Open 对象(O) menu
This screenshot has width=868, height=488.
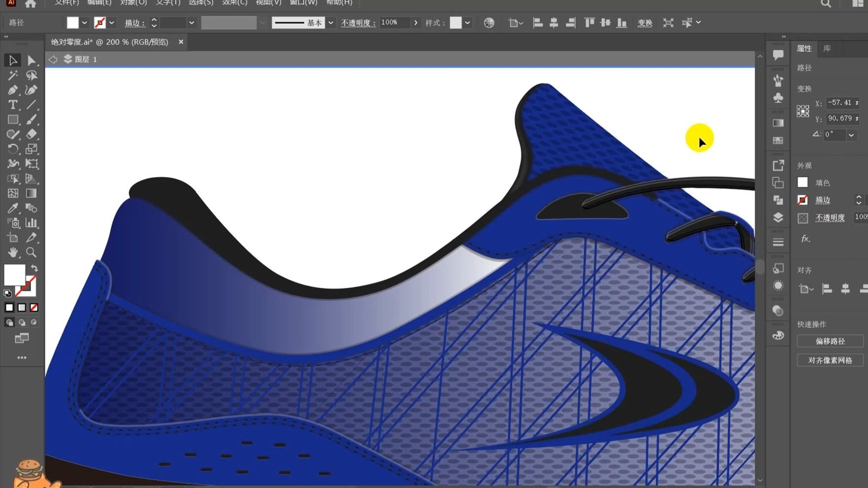click(133, 3)
